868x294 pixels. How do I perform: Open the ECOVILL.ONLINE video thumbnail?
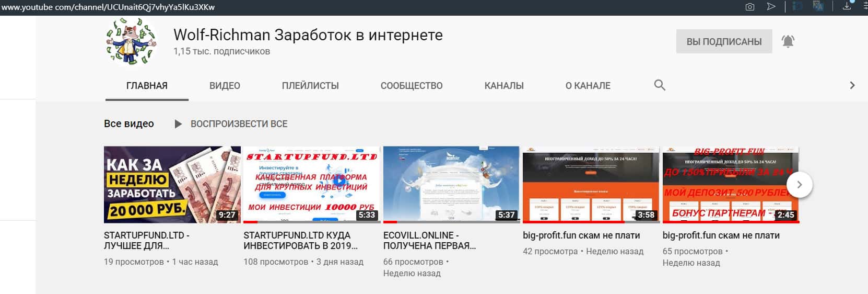click(x=451, y=185)
